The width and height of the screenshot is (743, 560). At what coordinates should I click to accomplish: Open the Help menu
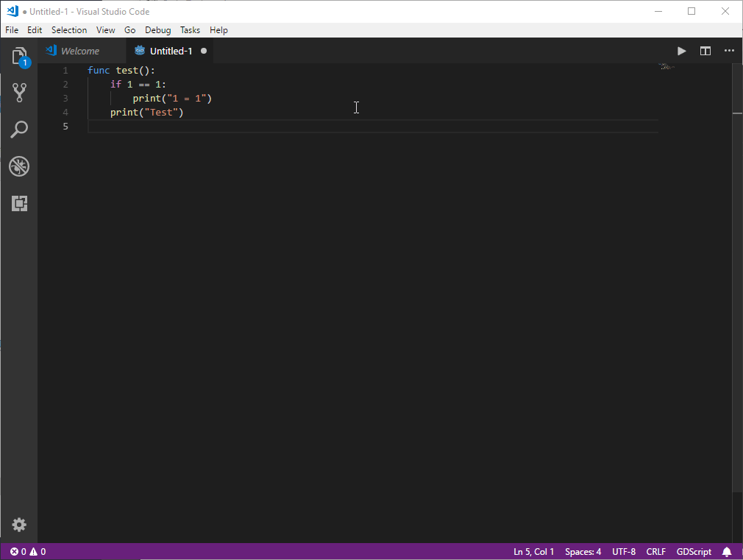pyautogui.click(x=218, y=30)
